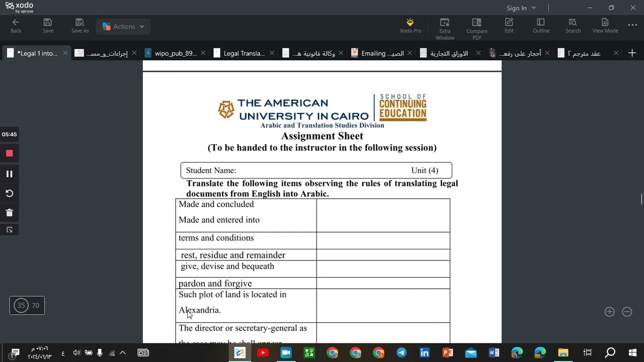Close the Legal Transla tab
Image resolution: width=644 pixels, height=362 pixels.
click(272, 53)
